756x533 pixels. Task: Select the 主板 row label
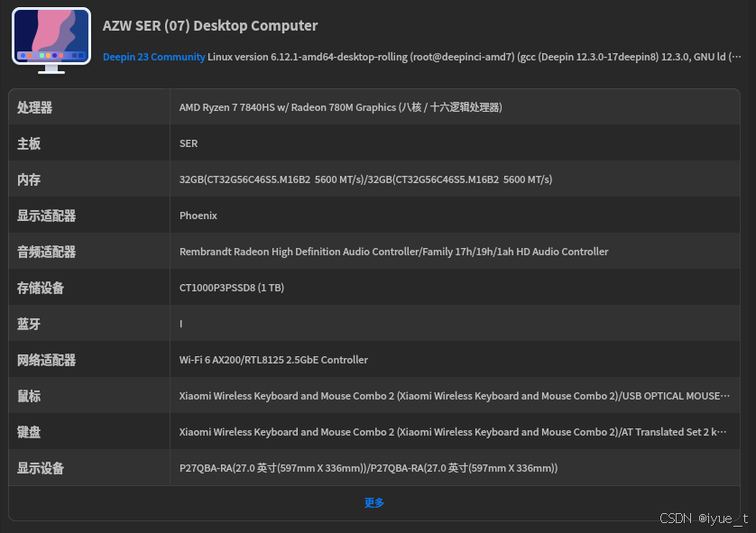[29, 143]
